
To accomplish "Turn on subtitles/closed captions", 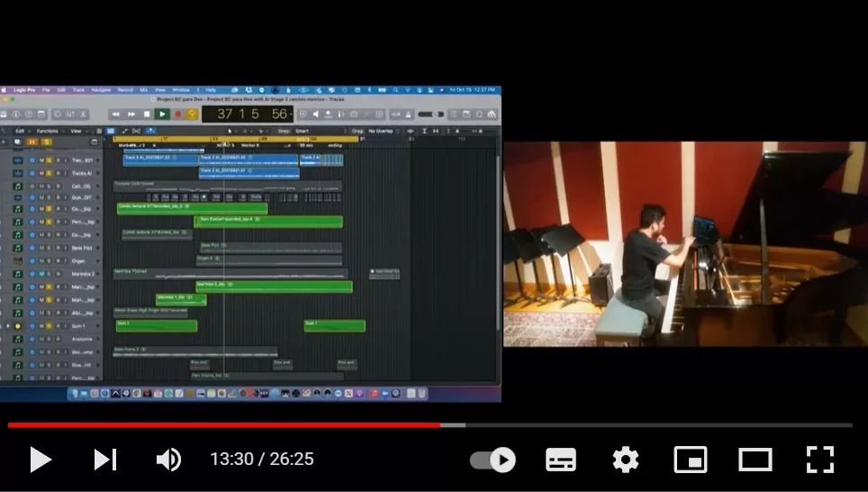I will [x=561, y=460].
